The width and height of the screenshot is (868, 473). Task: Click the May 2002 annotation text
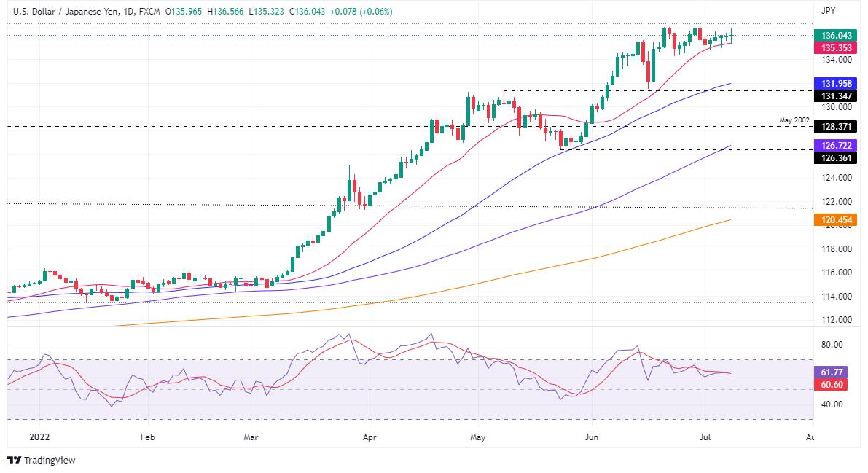click(x=794, y=120)
